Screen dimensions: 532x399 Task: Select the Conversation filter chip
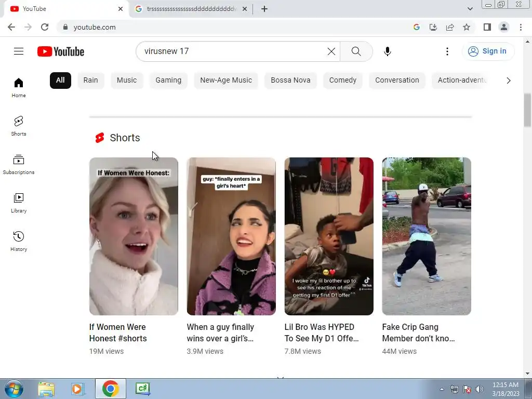(x=397, y=81)
